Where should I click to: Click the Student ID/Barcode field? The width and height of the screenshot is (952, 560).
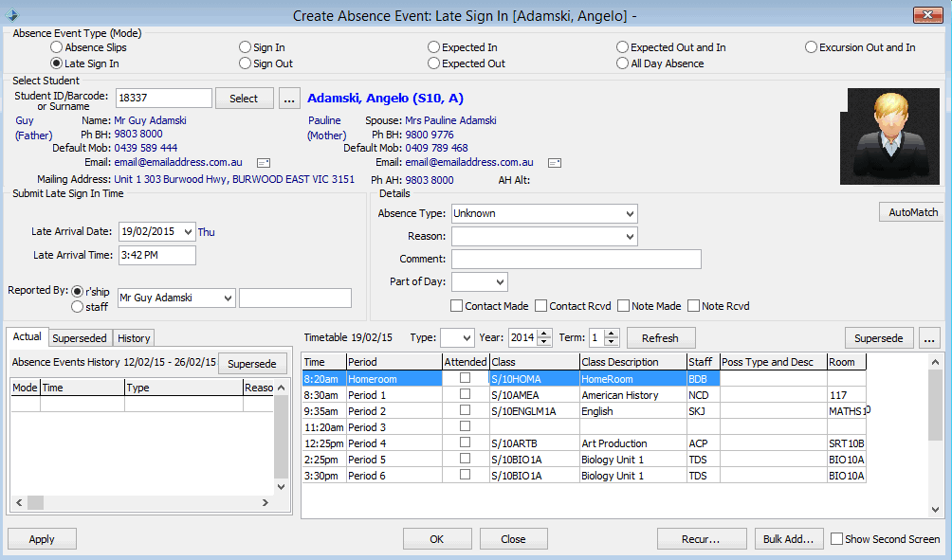point(164,98)
